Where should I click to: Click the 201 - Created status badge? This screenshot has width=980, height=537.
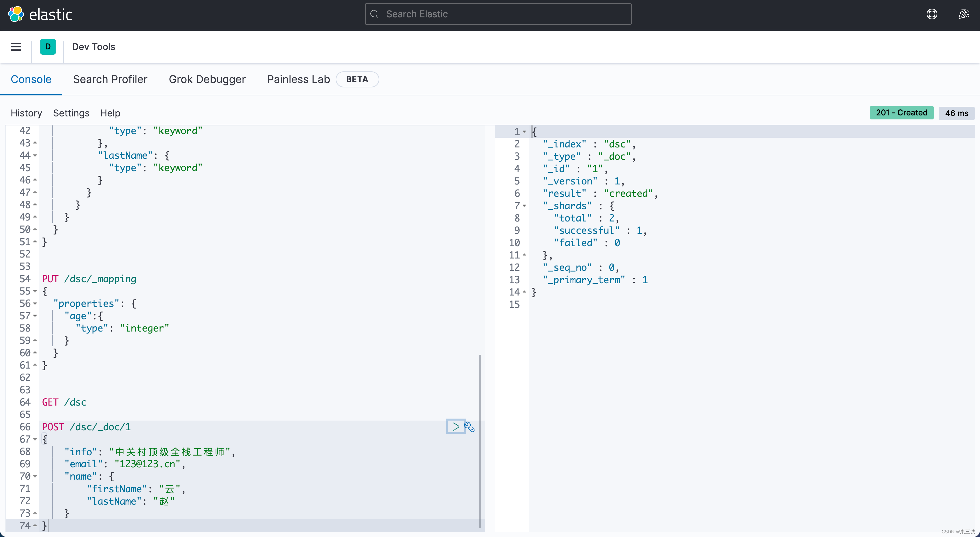click(x=901, y=113)
